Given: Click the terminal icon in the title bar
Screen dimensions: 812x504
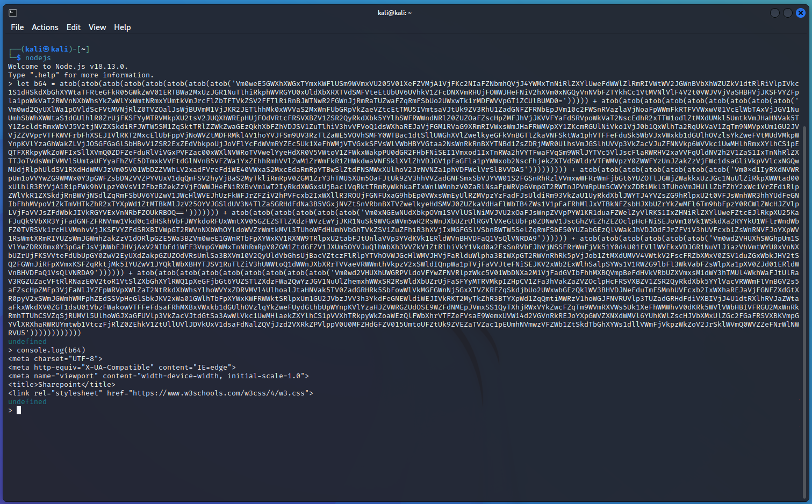Looking at the screenshot, I should (x=13, y=13).
